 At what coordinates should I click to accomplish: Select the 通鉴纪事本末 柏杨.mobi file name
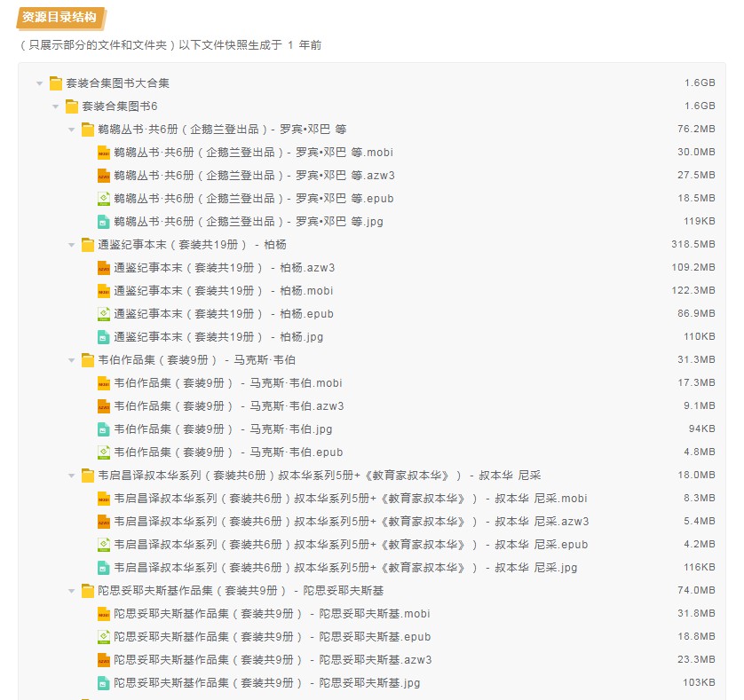click(x=224, y=291)
